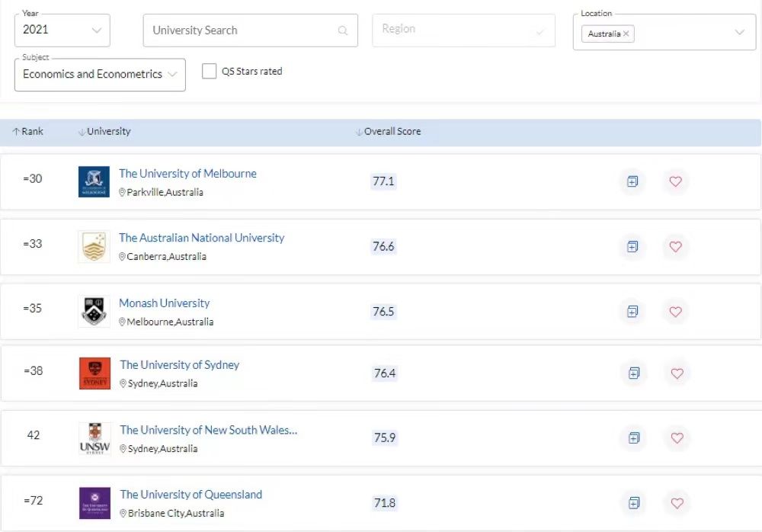Open The Australian National University link
The height and width of the screenshot is (532, 762).
[x=202, y=238]
